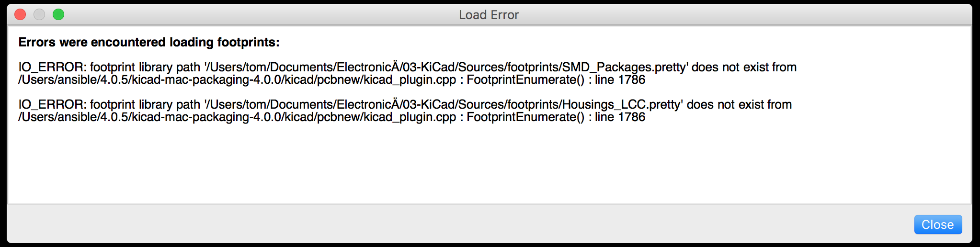Click FootprintEnumerate() in the first error
Viewport: 980px width, 247px height.
pyautogui.click(x=525, y=79)
